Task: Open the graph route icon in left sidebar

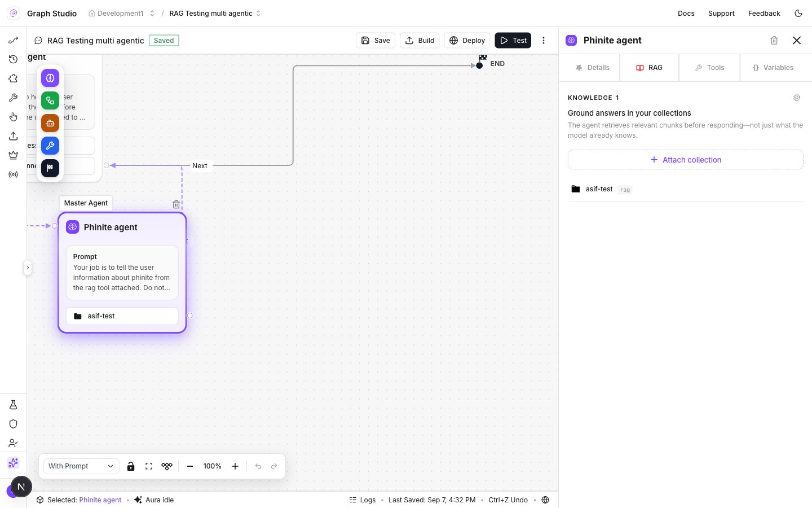Action: 14,40
